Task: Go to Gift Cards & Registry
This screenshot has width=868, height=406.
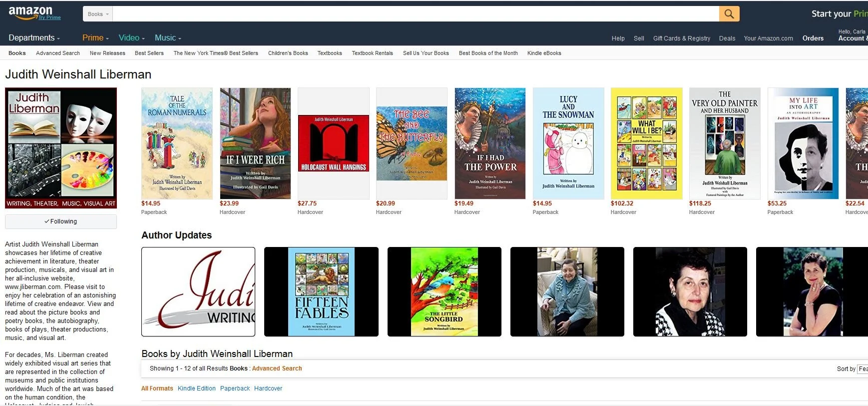Action: click(682, 38)
